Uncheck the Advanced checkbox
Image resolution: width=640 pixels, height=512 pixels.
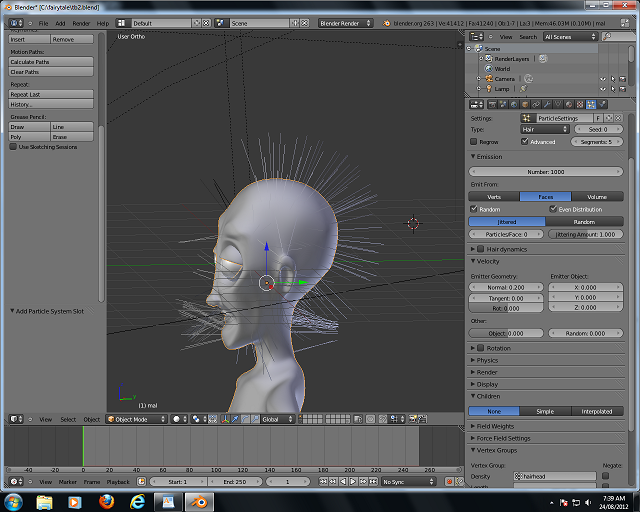(524, 141)
